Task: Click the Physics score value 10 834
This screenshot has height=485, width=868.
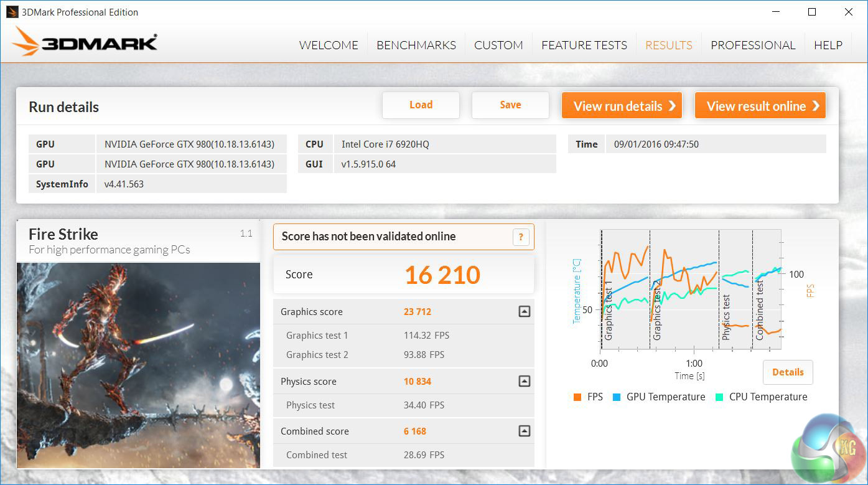Action: point(418,382)
